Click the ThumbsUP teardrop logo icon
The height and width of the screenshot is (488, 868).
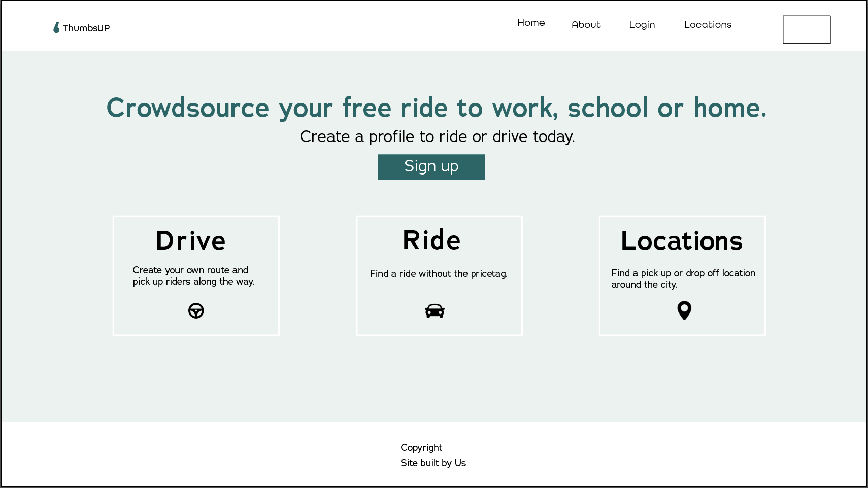tap(56, 28)
